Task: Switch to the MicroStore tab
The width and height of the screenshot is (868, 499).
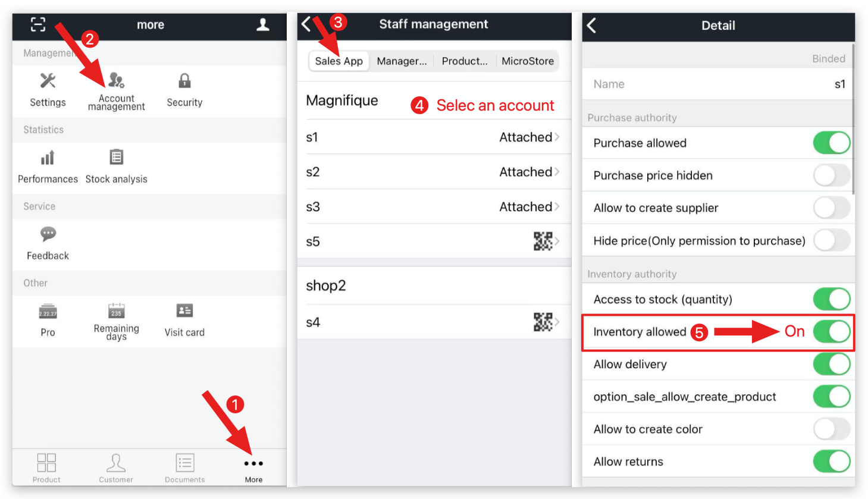Action: click(x=527, y=61)
